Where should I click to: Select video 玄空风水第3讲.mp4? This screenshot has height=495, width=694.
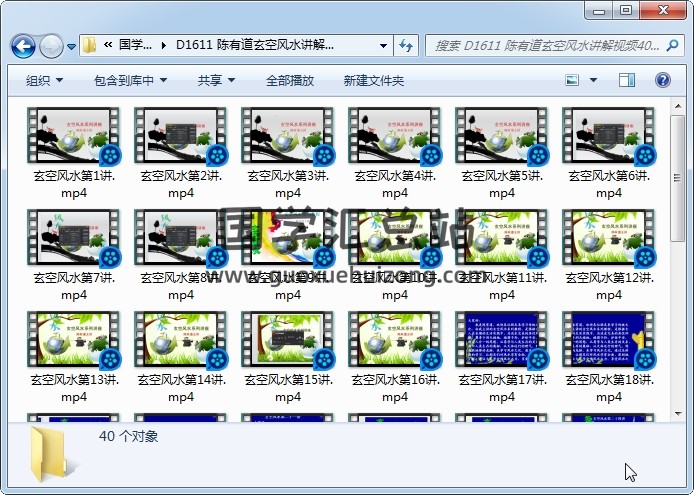[288, 153]
